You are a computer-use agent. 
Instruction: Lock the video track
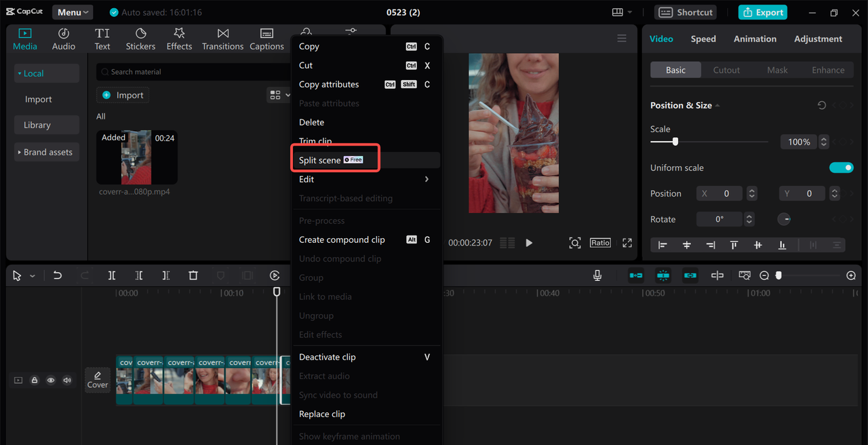pyautogui.click(x=35, y=381)
